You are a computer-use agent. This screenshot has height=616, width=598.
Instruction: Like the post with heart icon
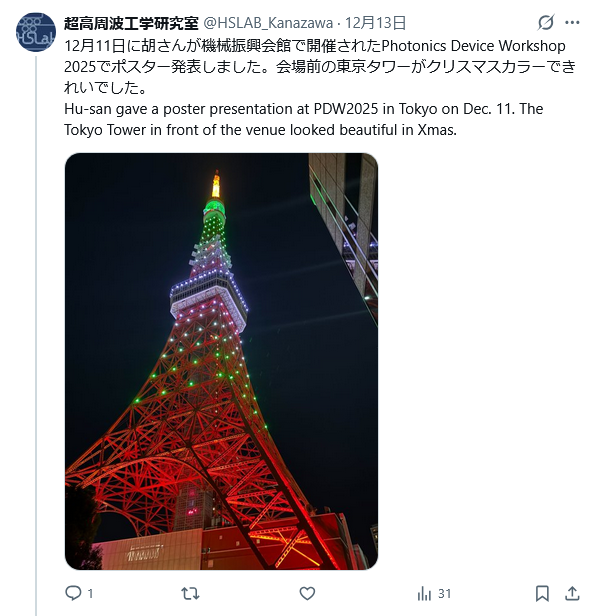(x=307, y=593)
